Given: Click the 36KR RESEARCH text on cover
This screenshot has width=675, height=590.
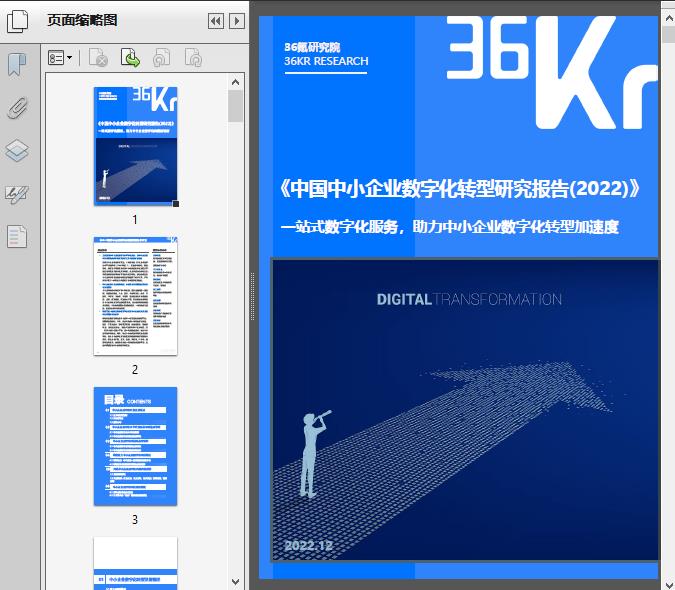Looking at the screenshot, I should [326, 61].
